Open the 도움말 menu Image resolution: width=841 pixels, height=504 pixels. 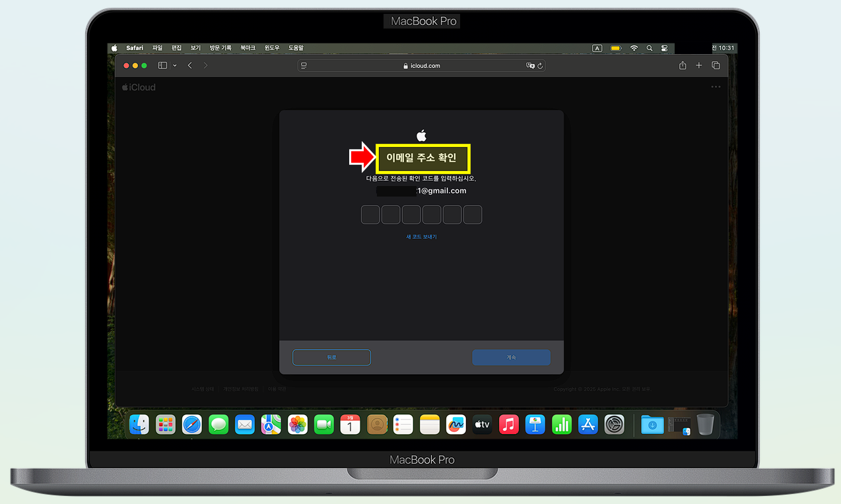(296, 48)
